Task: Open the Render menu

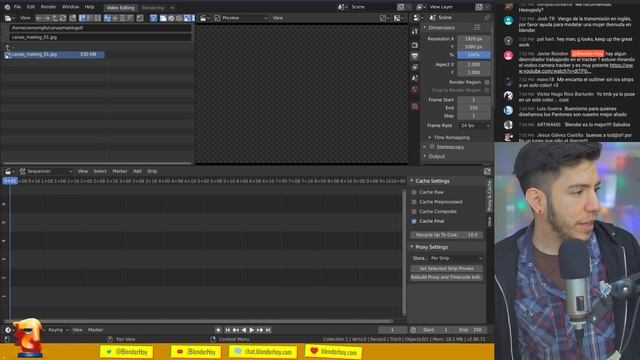Action: 48,7
